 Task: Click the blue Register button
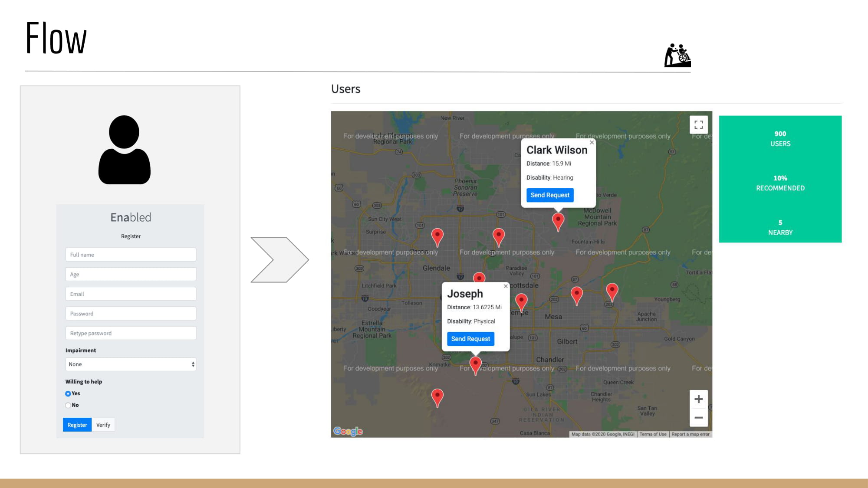77,425
